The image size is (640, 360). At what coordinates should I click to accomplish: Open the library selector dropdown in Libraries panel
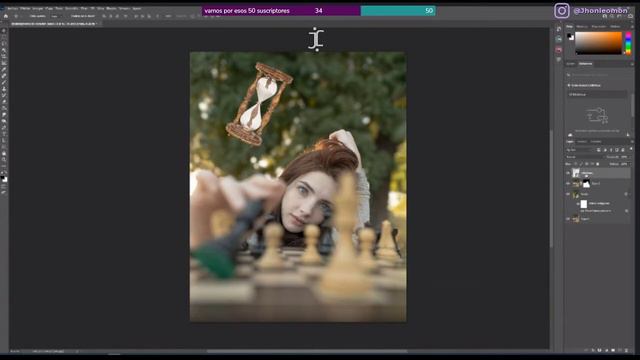(598, 95)
